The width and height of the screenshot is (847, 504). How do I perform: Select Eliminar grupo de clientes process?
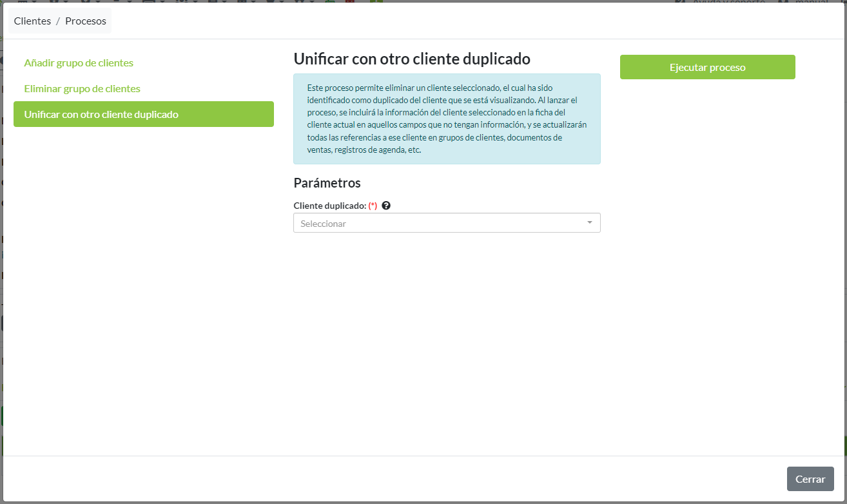coord(82,88)
